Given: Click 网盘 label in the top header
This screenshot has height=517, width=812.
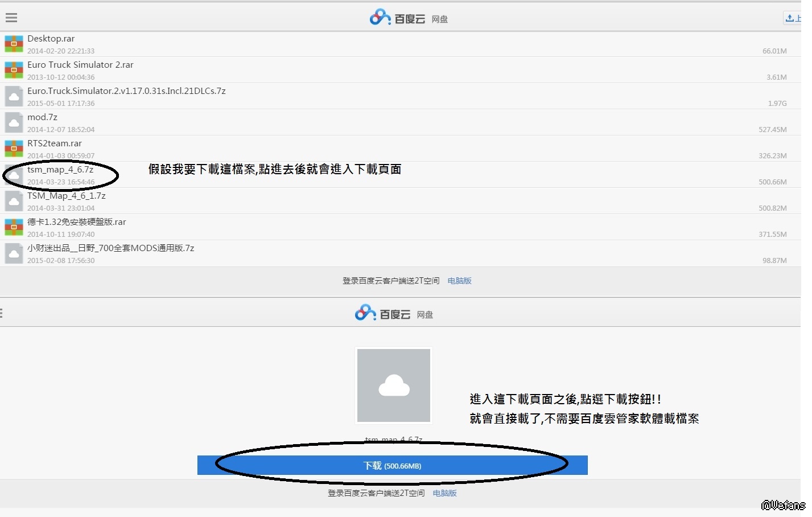Looking at the screenshot, I should pyautogui.click(x=439, y=19).
